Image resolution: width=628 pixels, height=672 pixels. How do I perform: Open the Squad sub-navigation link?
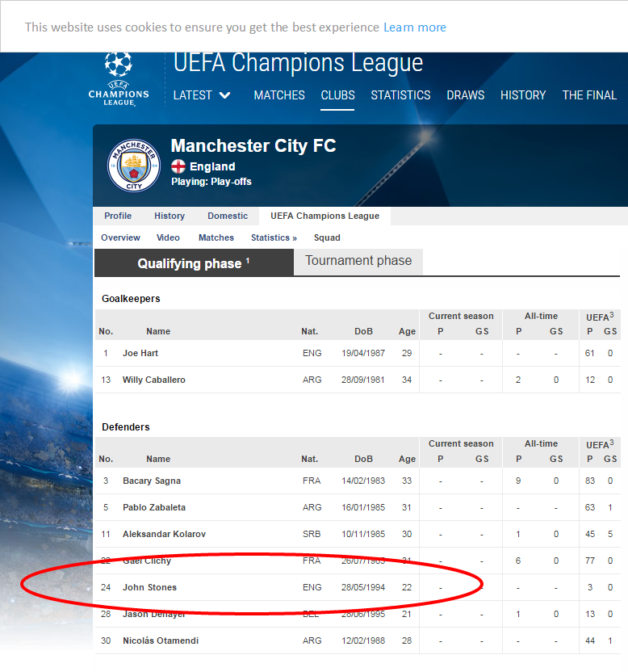[x=327, y=237]
